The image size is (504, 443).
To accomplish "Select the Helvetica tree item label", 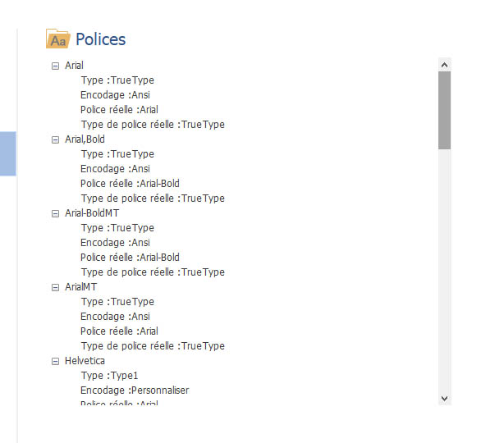I will click(85, 361).
